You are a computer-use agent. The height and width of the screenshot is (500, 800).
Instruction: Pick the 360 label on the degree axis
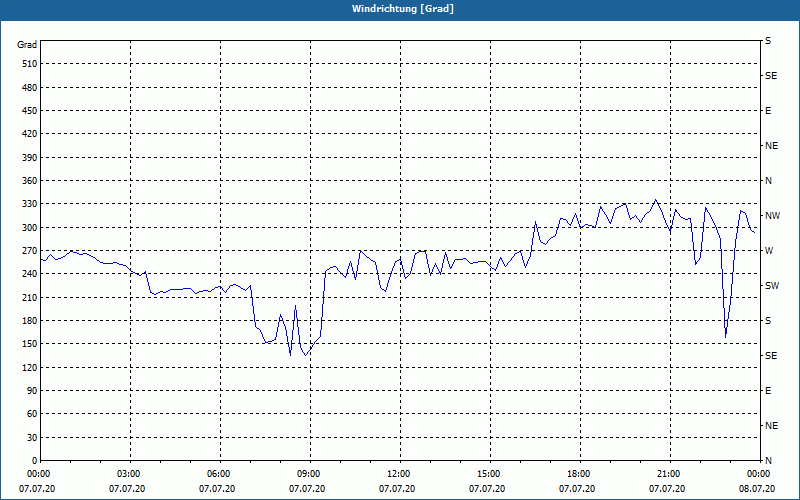[30, 181]
